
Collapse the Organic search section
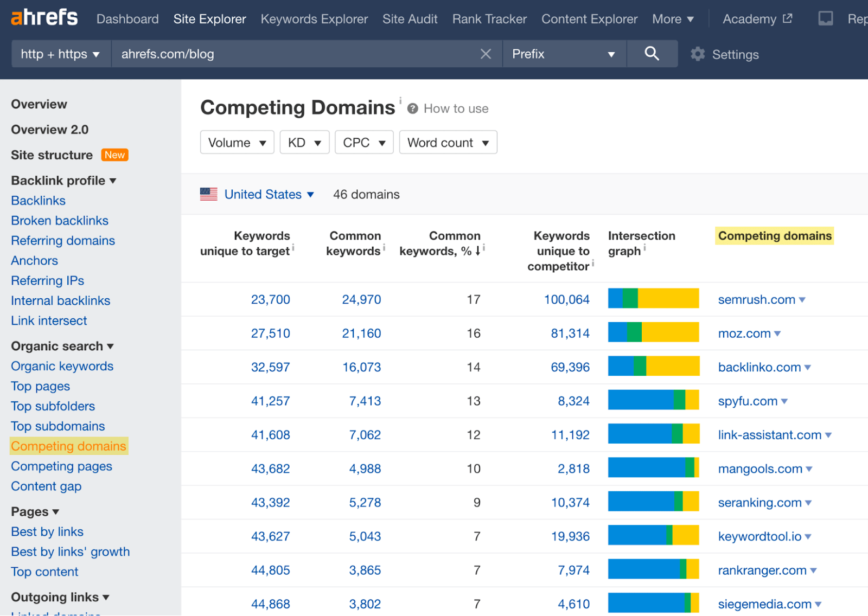62,346
